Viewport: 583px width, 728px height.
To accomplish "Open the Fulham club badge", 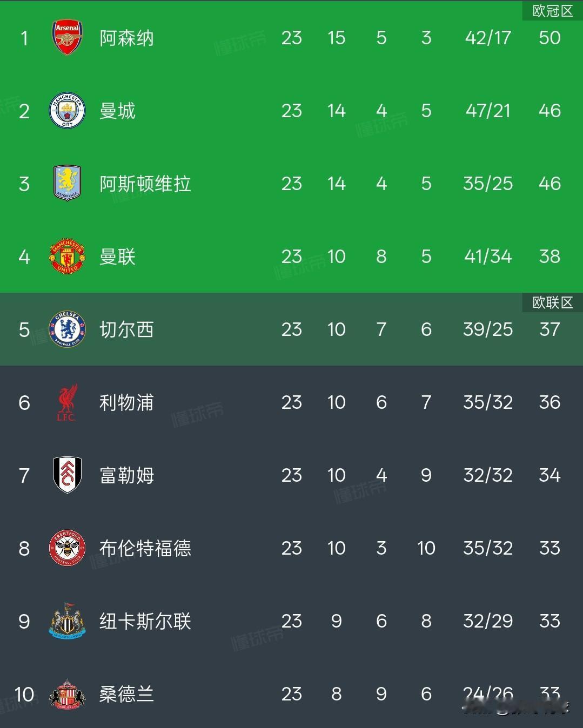I will [x=68, y=475].
